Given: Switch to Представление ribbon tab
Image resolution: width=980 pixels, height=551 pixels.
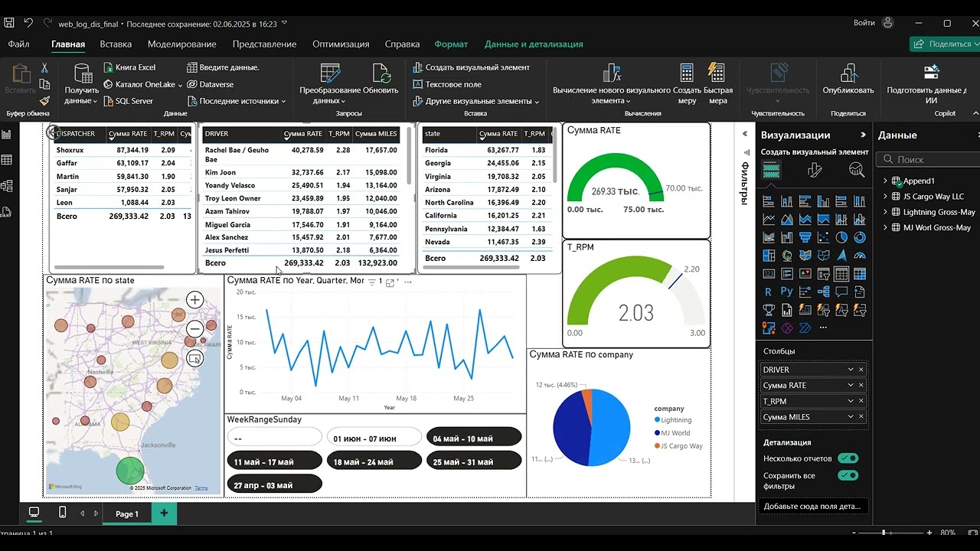Looking at the screenshot, I should 264,44.
